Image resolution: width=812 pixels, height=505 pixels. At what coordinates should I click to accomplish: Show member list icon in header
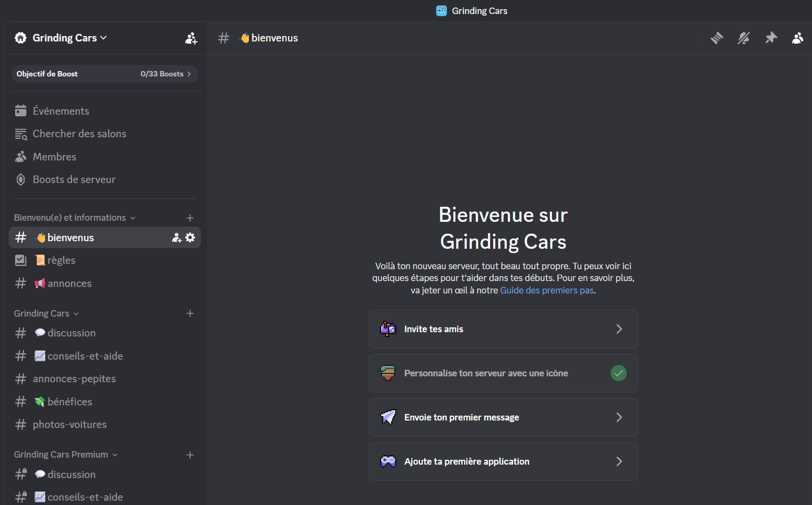(797, 38)
